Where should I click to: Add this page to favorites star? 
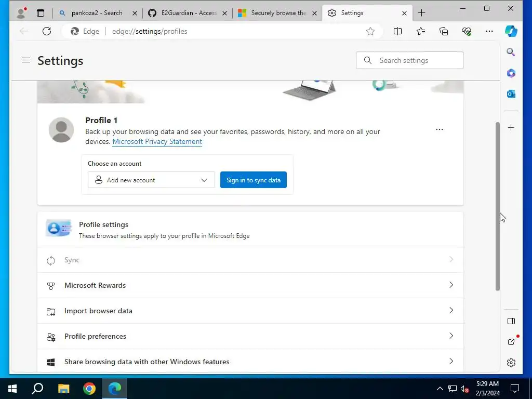tap(370, 31)
